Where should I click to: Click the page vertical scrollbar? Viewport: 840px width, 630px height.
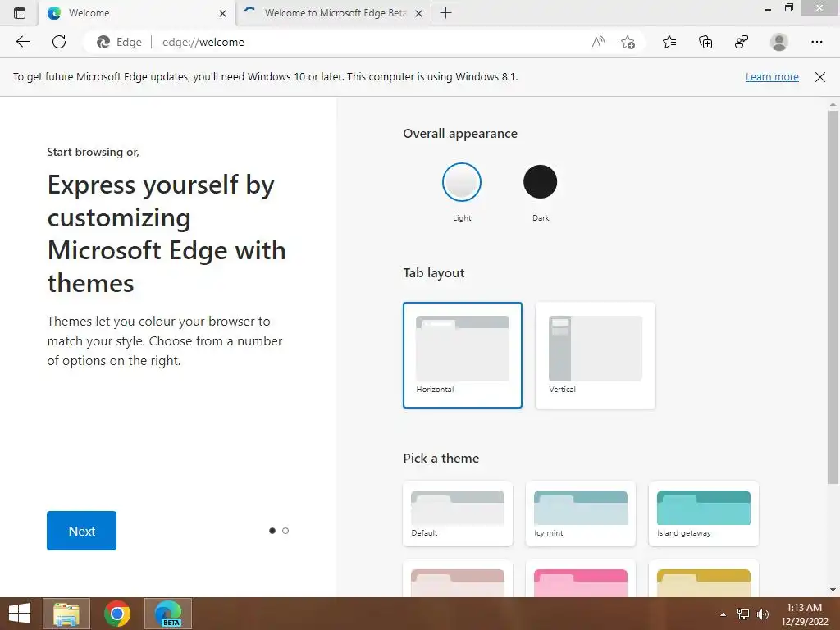pyautogui.click(x=833, y=297)
